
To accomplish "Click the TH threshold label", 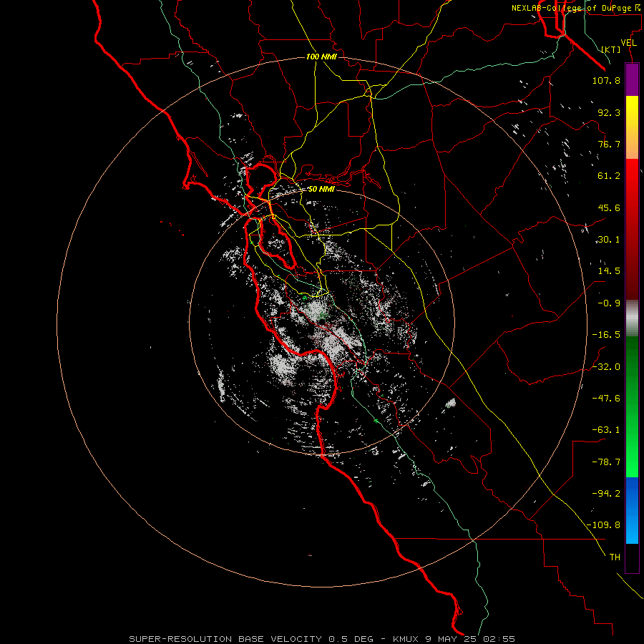I will [615, 557].
